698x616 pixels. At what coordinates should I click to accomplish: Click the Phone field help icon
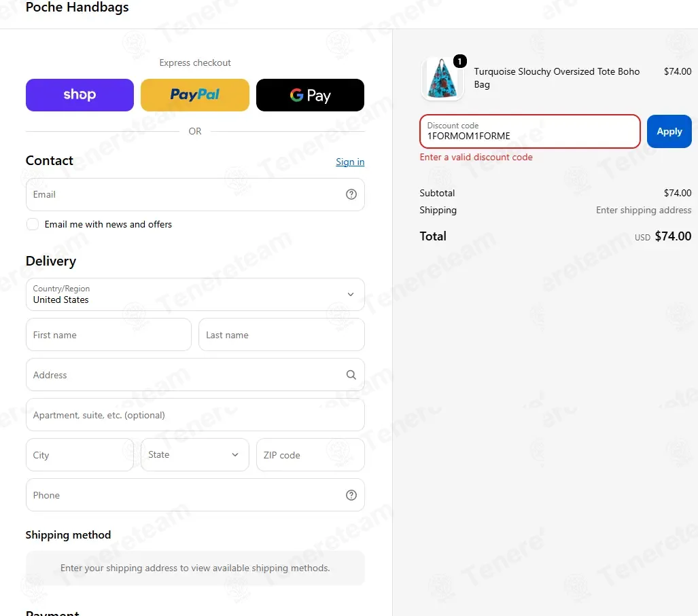pos(351,495)
